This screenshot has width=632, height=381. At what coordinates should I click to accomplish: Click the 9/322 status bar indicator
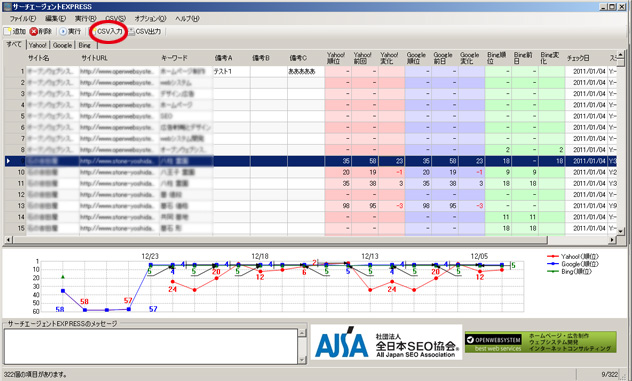609,375
